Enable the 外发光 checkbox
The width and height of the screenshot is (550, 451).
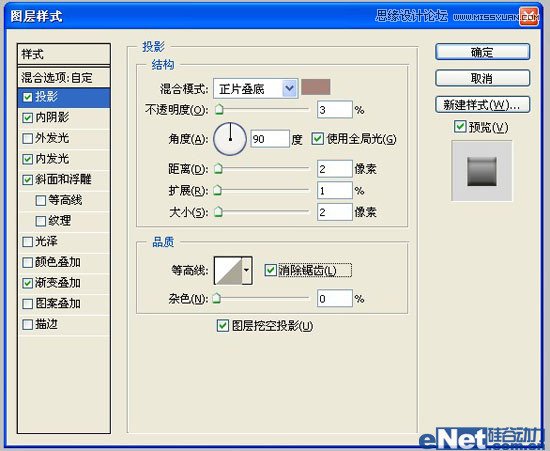pyautogui.click(x=27, y=139)
